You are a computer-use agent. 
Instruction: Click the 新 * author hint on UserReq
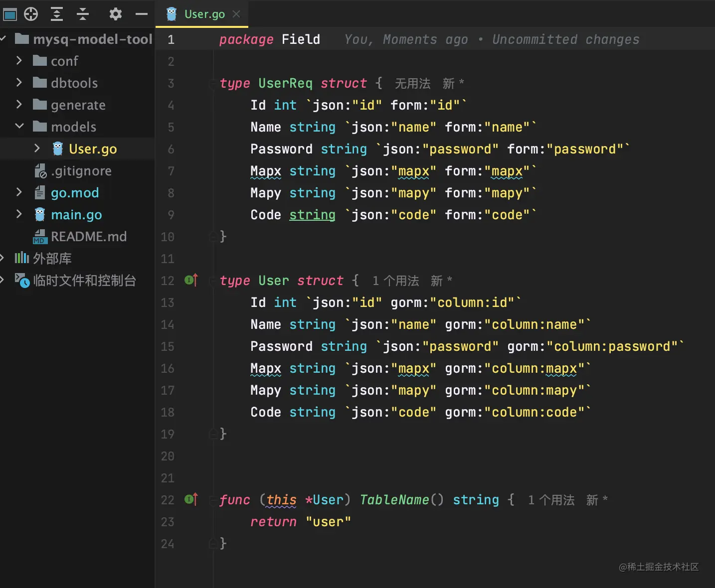point(453,83)
